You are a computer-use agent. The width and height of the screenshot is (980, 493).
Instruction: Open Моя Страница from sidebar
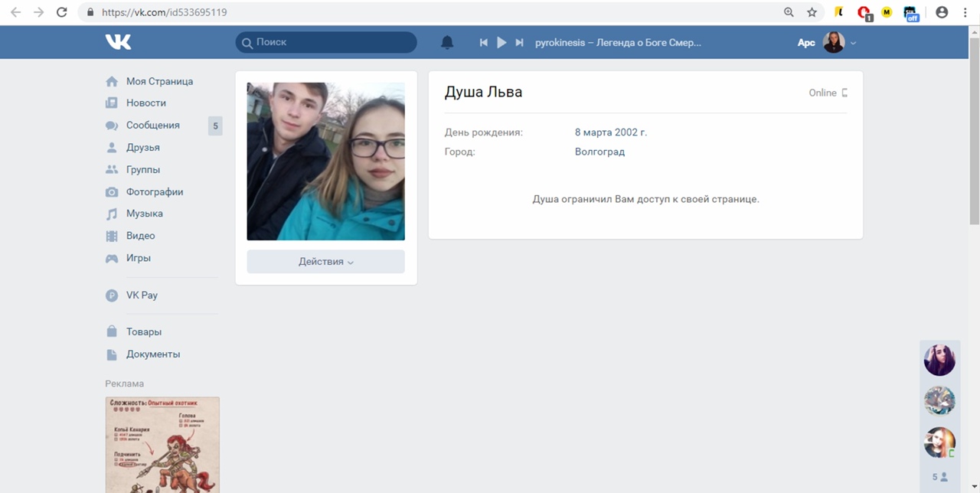pyautogui.click(x=159, y=81)
